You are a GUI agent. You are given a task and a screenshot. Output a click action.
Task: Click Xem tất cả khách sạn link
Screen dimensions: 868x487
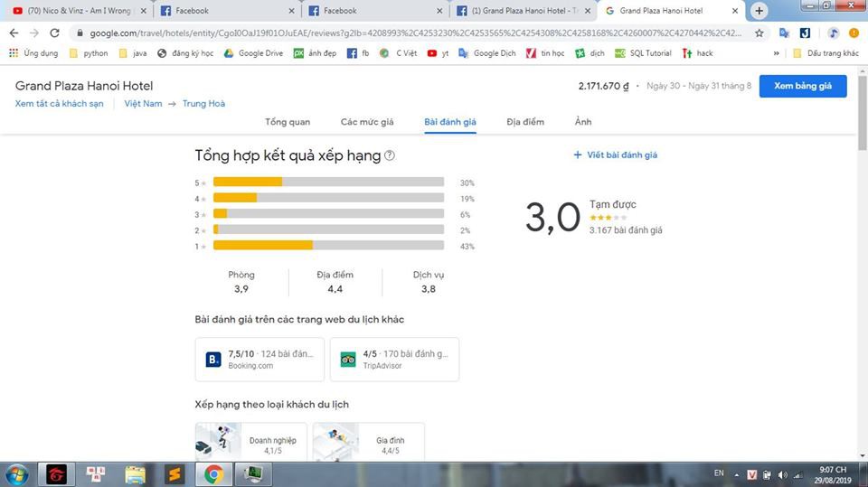pyautogui.click(x=60, y=104)
